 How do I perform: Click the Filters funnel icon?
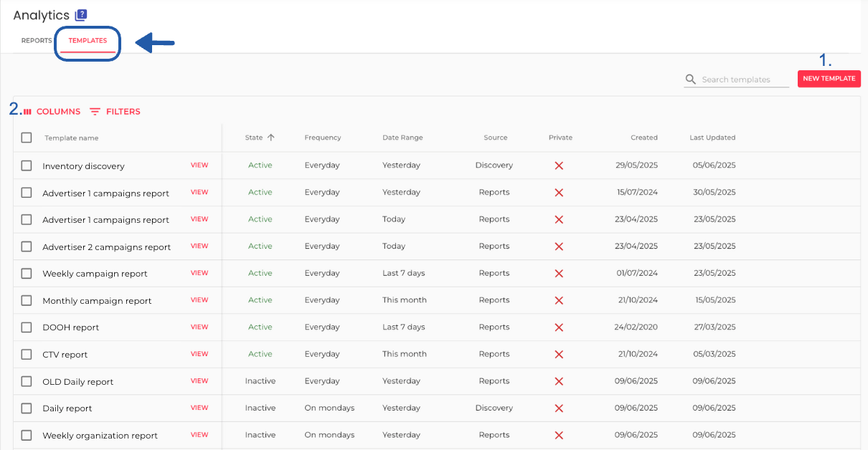point(95,112)
